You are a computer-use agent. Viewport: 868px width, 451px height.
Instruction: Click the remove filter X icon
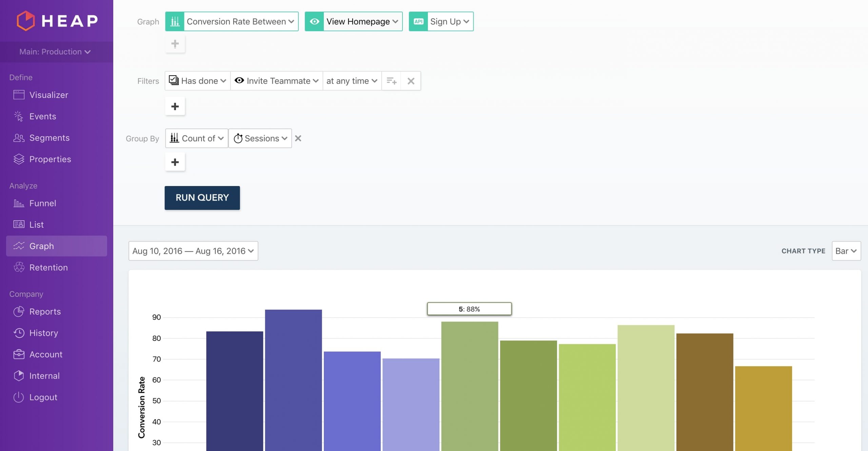pos(411,80)
